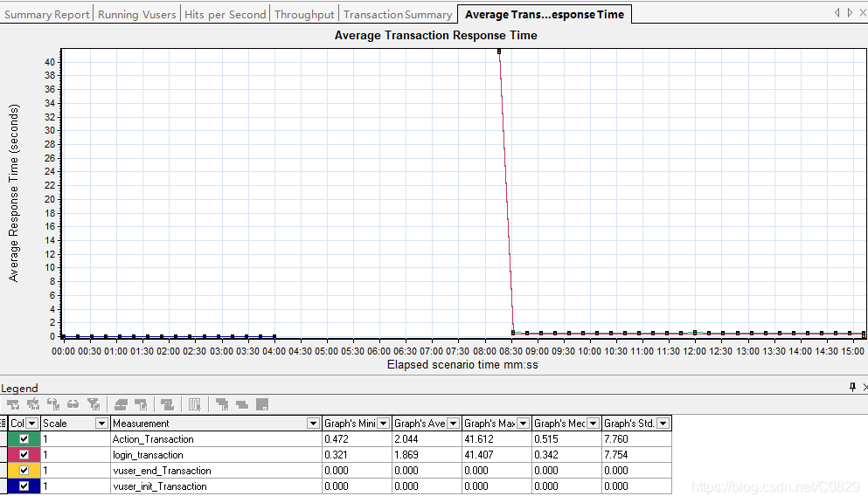
Task: Open the Scale column dropdown
Action: coord(101,424)
